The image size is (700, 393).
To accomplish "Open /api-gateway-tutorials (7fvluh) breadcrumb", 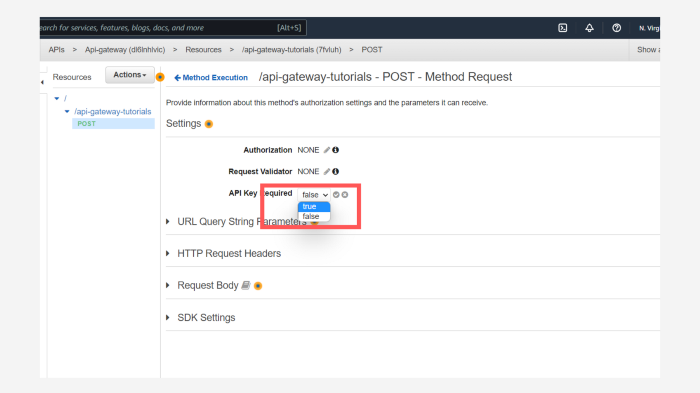I will [292, 50].
